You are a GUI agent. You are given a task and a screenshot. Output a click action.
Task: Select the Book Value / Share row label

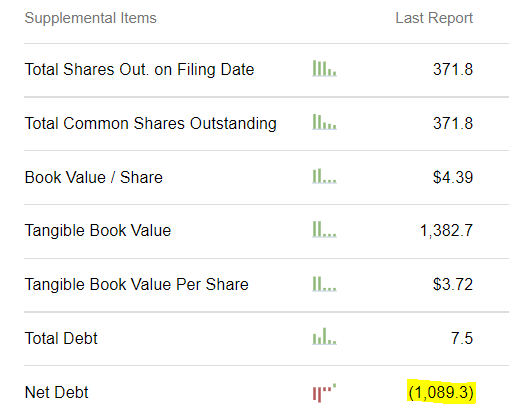(x=94, y=177)
